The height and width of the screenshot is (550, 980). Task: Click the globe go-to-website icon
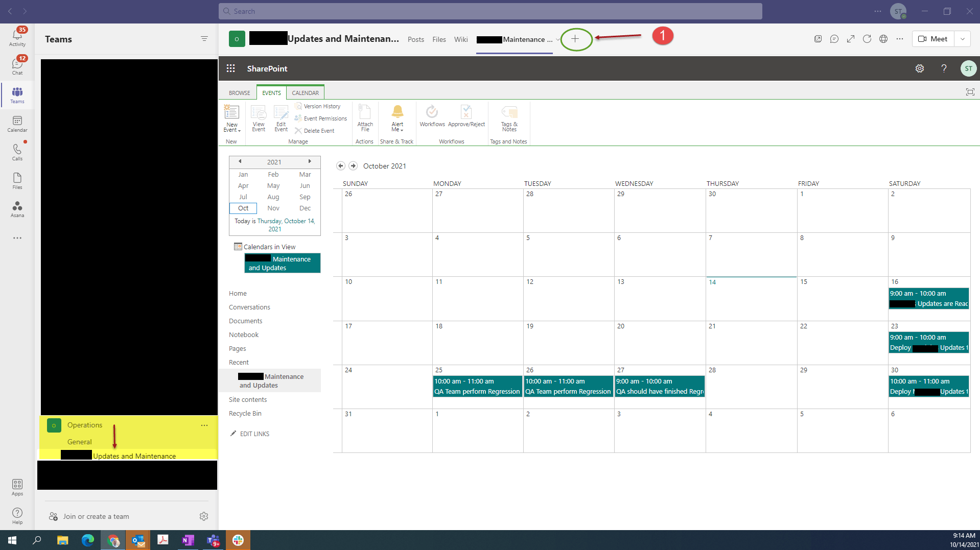pos(883,39)
